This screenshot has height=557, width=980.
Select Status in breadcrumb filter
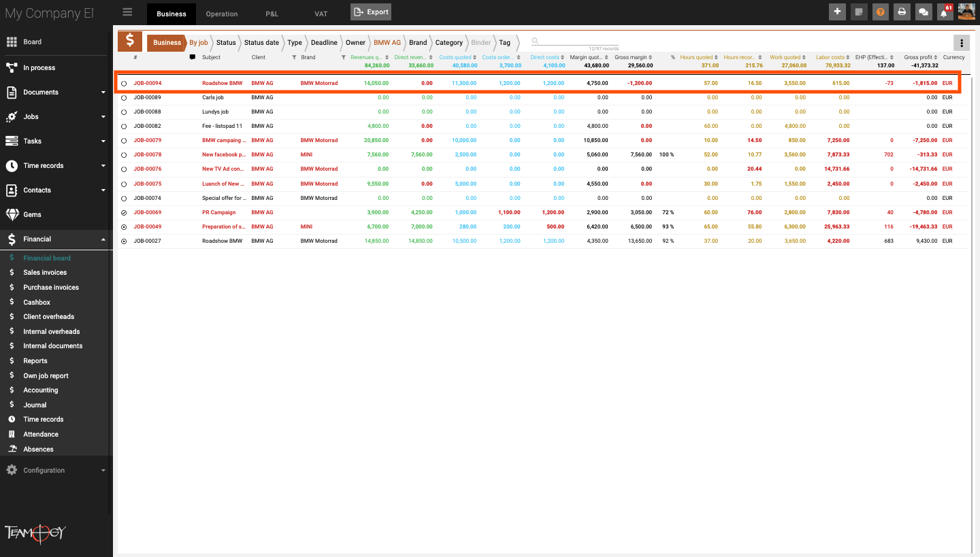226,42
